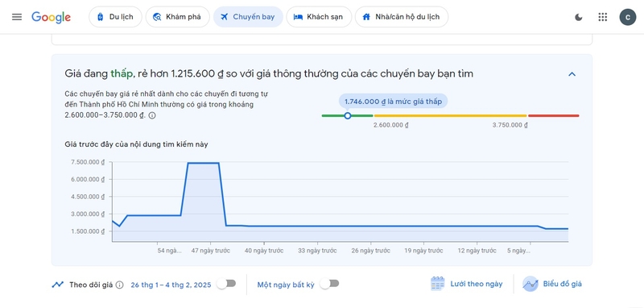
Task: Select the Chuyến bay tab
Action: pos(248,17)
